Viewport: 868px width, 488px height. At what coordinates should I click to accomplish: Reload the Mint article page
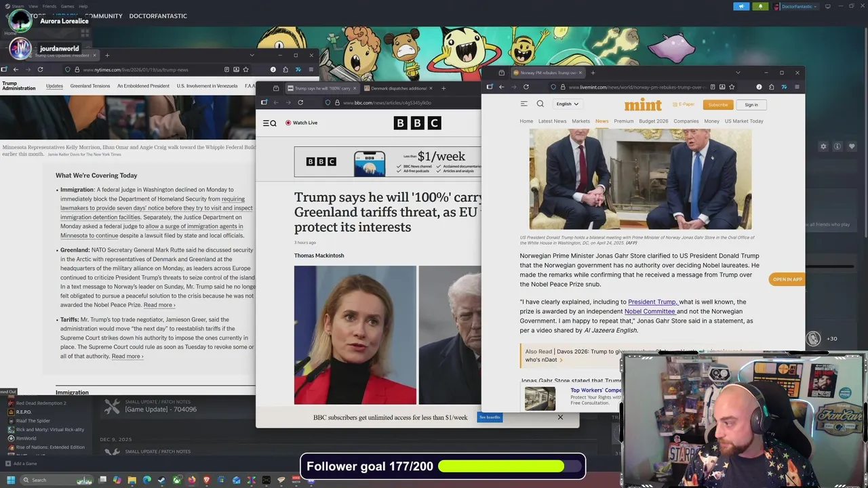click(526, 87)
